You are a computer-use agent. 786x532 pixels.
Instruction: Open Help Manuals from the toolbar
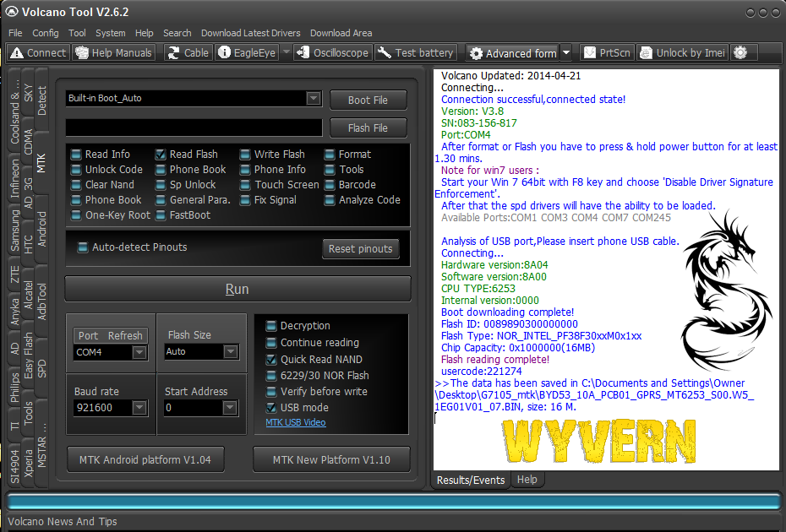point(114,52)
